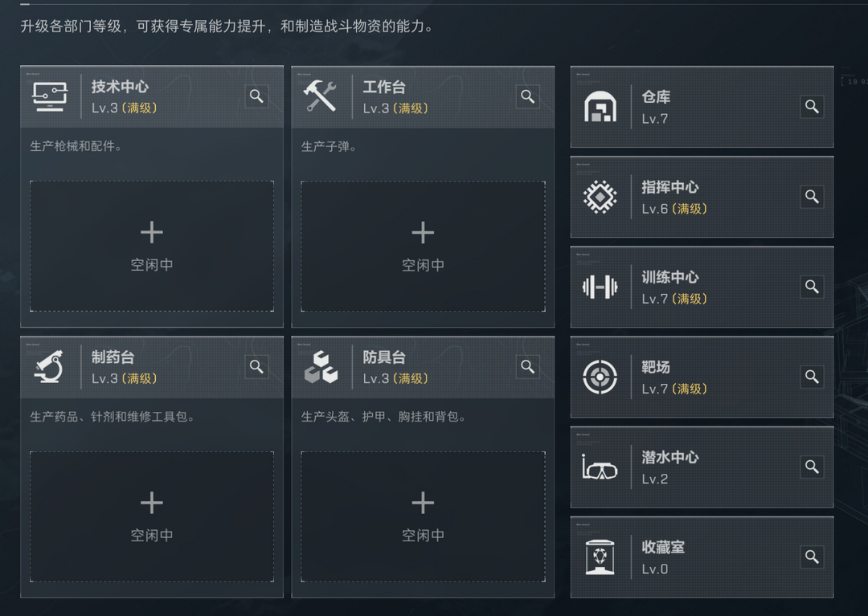Select the 靶场 target icon
The image size is (868, 616).
(600, 377)
